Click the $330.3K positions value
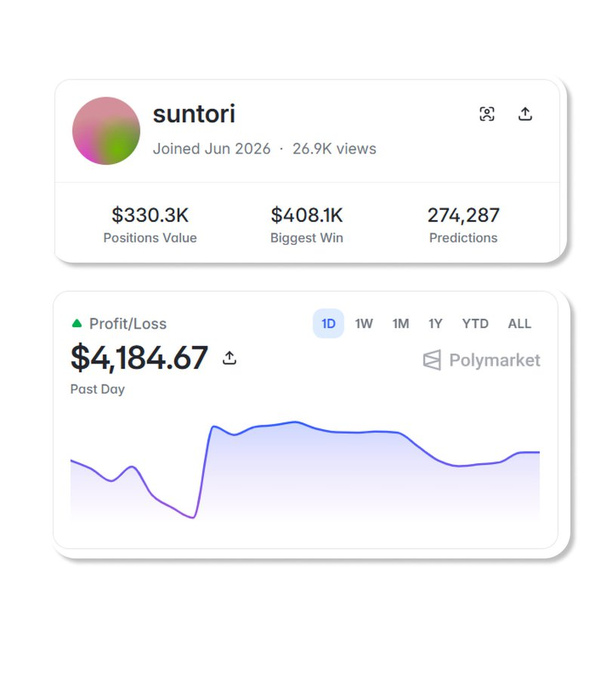The height and width of the screenshot is (680, 595). pos(150,215)
